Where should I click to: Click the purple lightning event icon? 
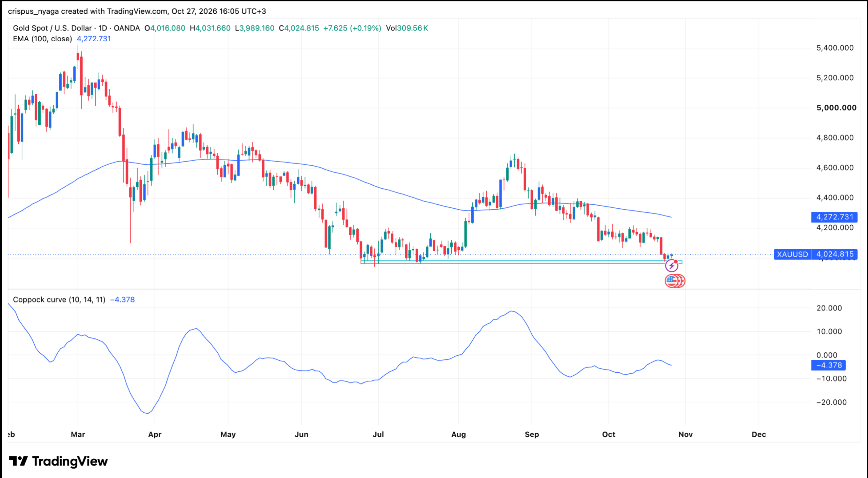(671, 266)
